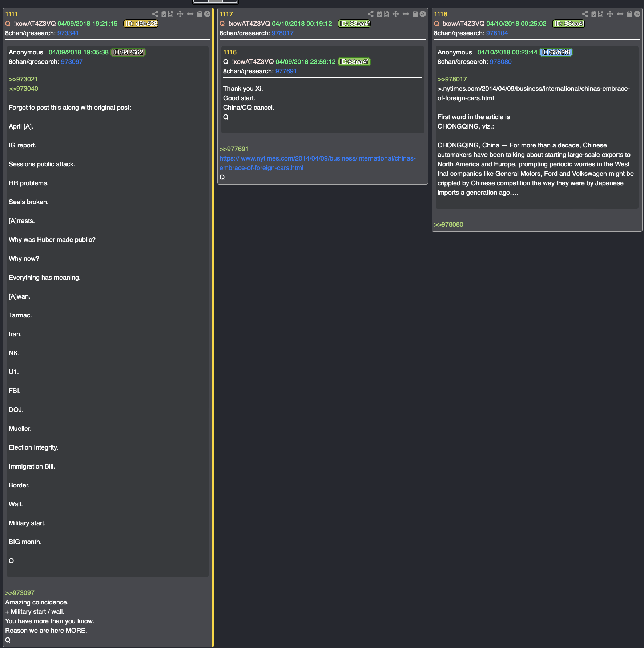The height and width of the screenshot is (648, 644).
Task: Click the orange Q icon on post 1118
Action: pyautogui.click(x=436, y=24)
